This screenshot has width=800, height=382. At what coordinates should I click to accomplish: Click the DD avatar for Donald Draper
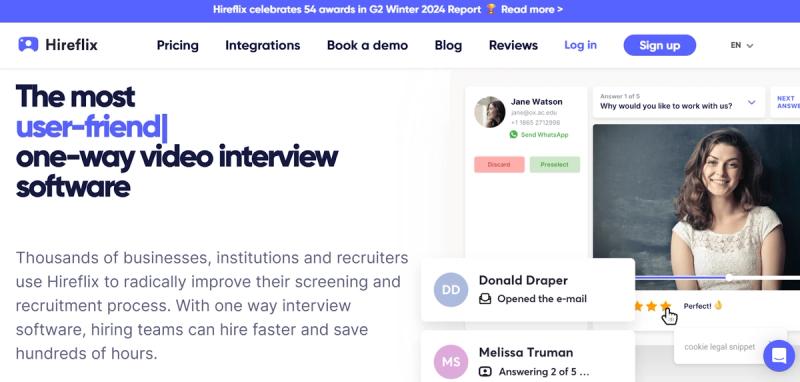point(451,290)
